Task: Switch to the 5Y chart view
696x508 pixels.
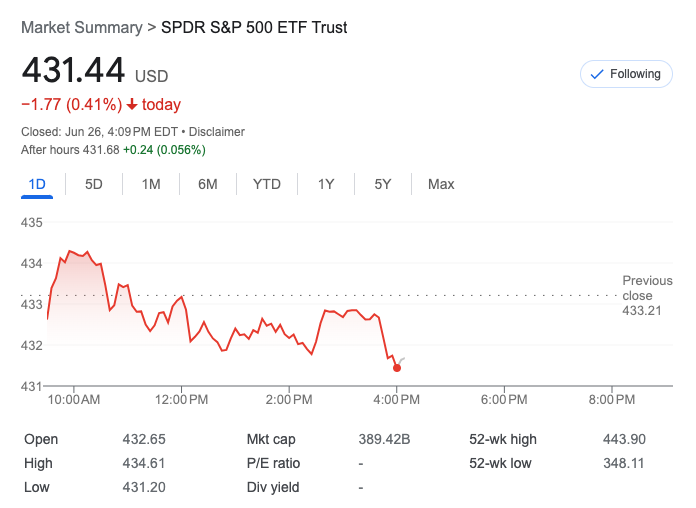Action: click(x=383, y=184)
